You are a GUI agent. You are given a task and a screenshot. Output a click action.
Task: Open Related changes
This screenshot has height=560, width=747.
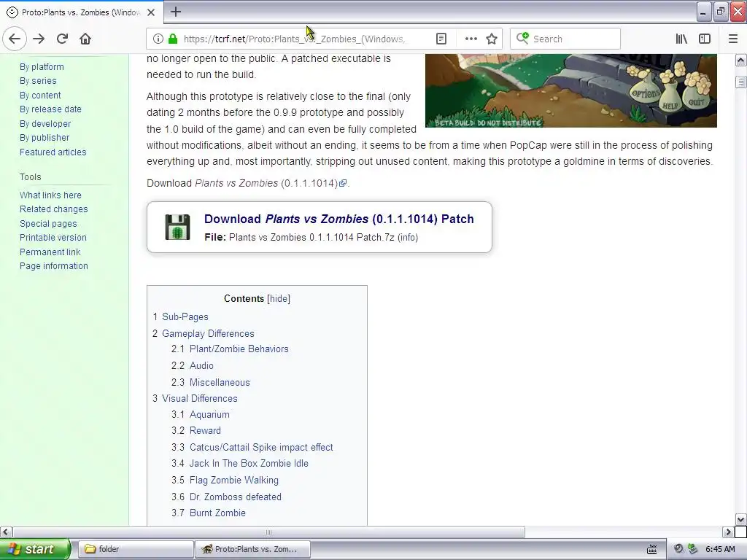(54, 209)
